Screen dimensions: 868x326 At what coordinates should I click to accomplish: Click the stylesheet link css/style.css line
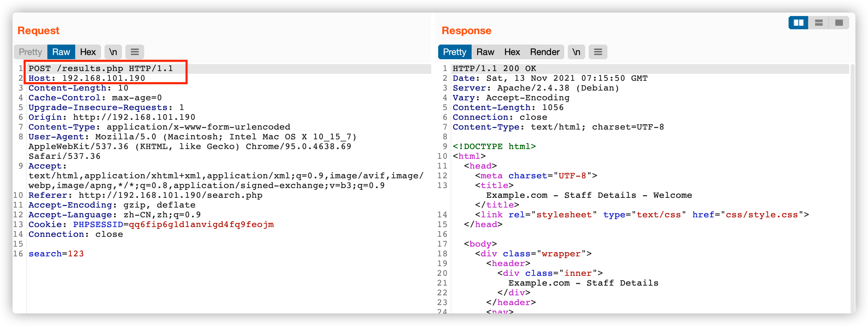coord(642,215)
